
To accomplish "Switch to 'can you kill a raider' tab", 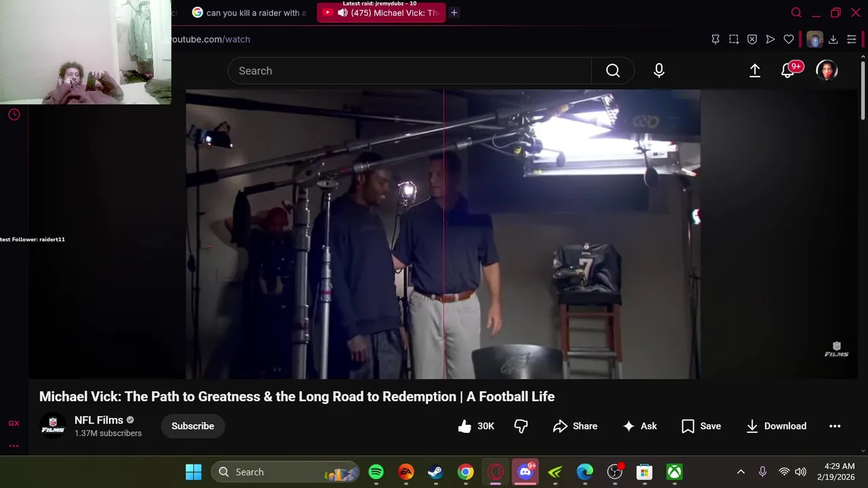I will (x=250, y=12).
